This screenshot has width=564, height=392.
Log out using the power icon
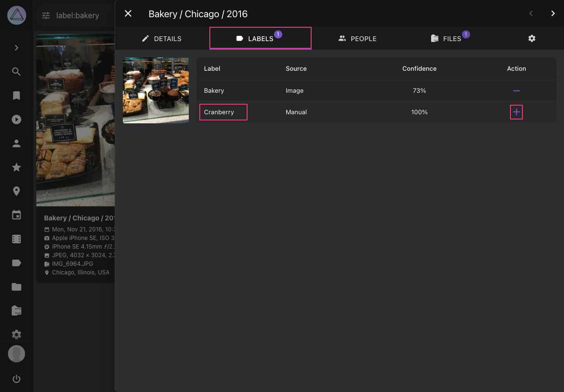pyautogui.click(x=16, y=379)
